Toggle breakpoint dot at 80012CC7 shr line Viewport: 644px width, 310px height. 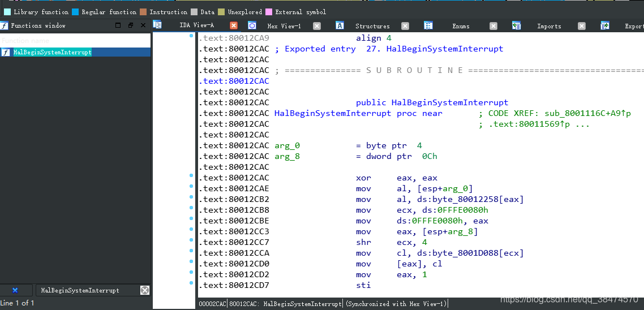pyautogui.click(x=191, y=240)
